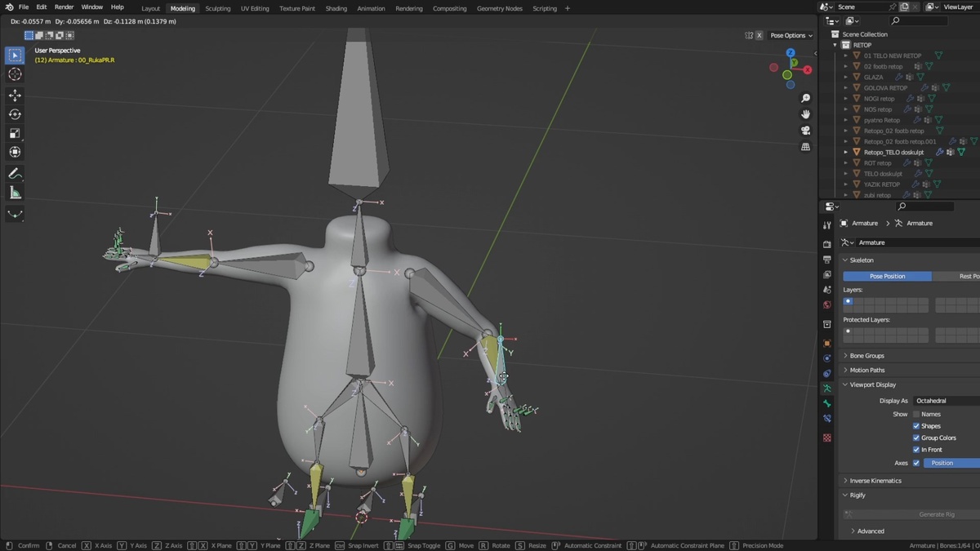Viewport: 980px width, 551px height.
Task: Switch to the Sculpting workspace tab
Action: pyautogui.click(x=217, y=8)
